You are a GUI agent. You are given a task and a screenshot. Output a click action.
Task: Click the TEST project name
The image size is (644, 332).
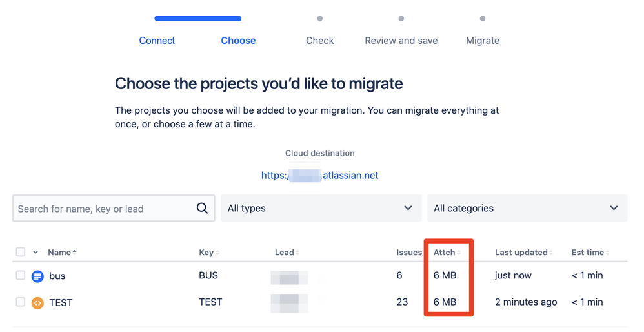61,303
